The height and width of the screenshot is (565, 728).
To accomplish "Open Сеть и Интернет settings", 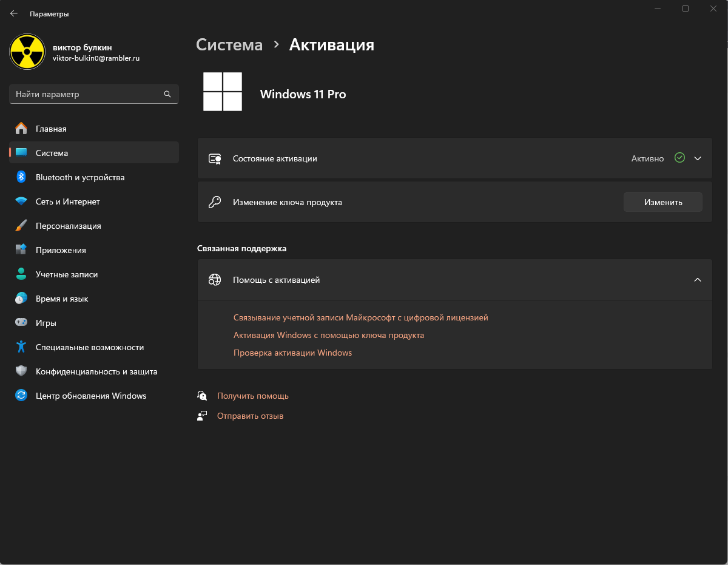I will tap(94, 201).
